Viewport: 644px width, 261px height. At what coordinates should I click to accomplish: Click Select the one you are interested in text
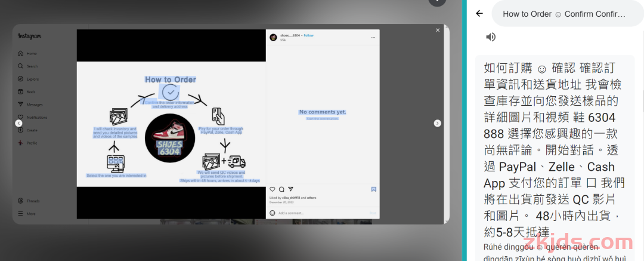117,176
